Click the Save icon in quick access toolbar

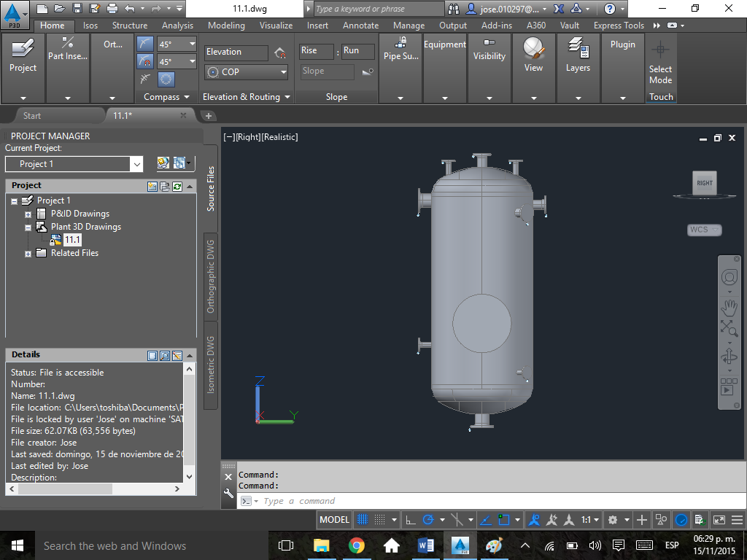coord(77,9)
